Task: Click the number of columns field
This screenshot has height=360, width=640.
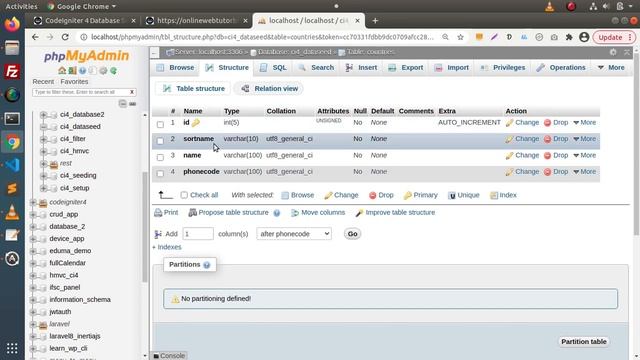Action: coord(198,234)
